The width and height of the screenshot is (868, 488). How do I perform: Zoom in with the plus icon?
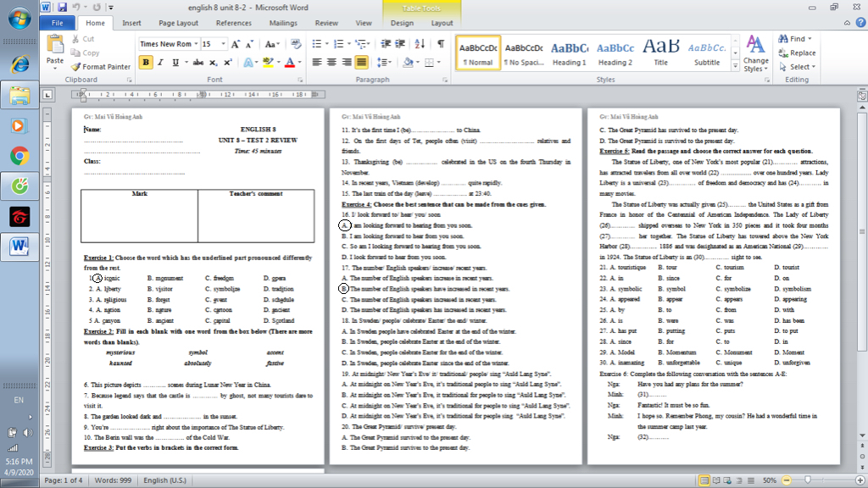tap(860, 480)
